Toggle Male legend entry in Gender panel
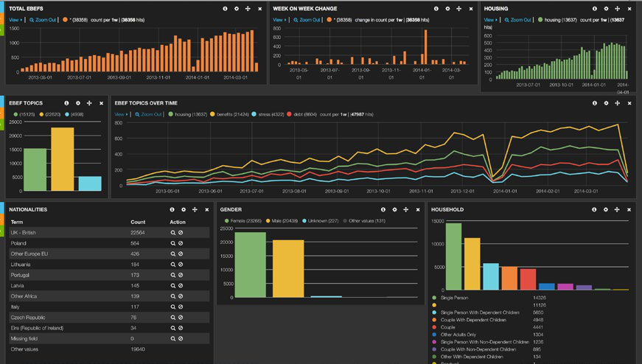 coord(282,221)
